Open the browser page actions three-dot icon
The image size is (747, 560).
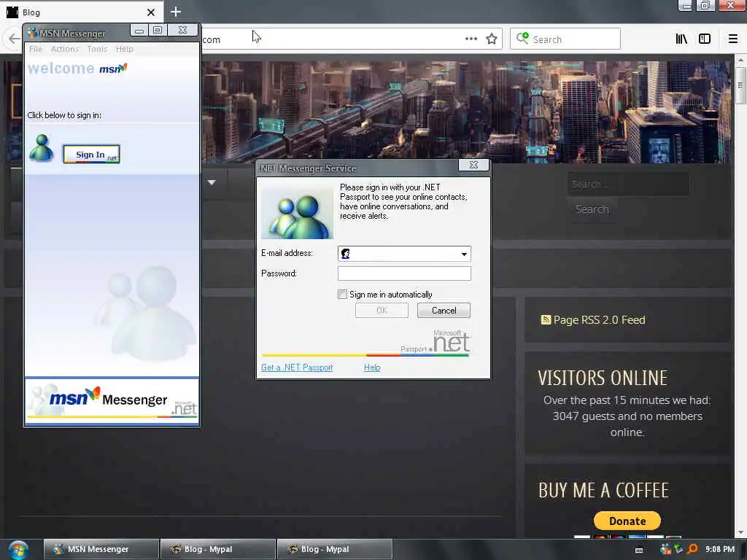click(x=471, y=39)
